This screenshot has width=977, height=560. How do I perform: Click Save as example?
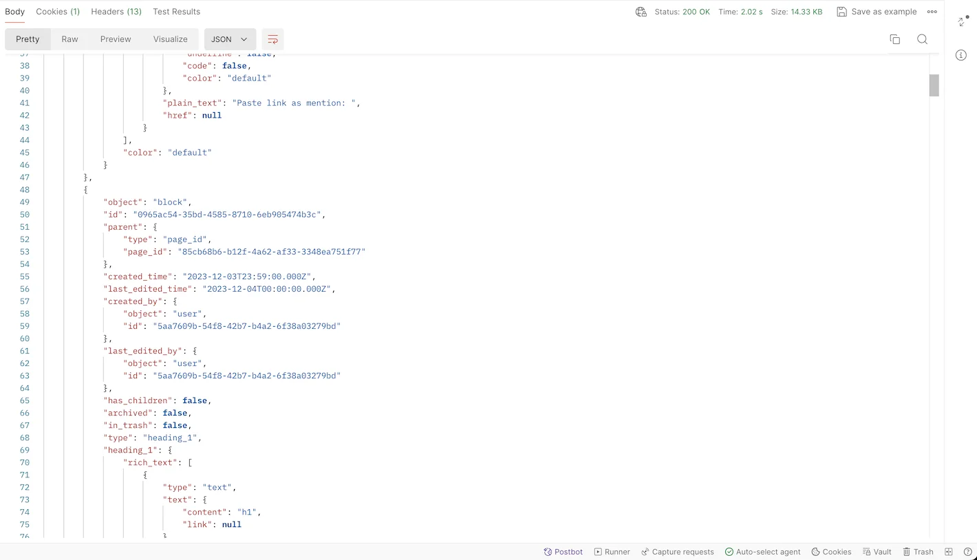[x=877, y=12]
